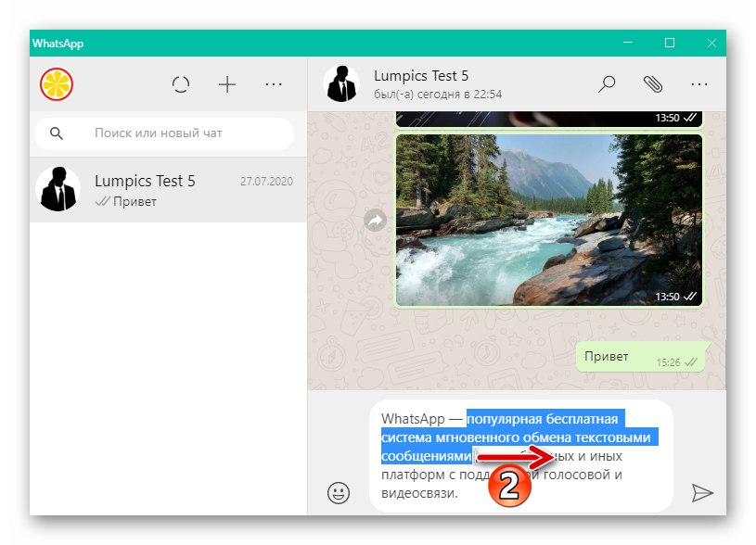Click the search magnifier in chat list
The height and width of the screenshot is (545, 756).
tap(57, 133)
